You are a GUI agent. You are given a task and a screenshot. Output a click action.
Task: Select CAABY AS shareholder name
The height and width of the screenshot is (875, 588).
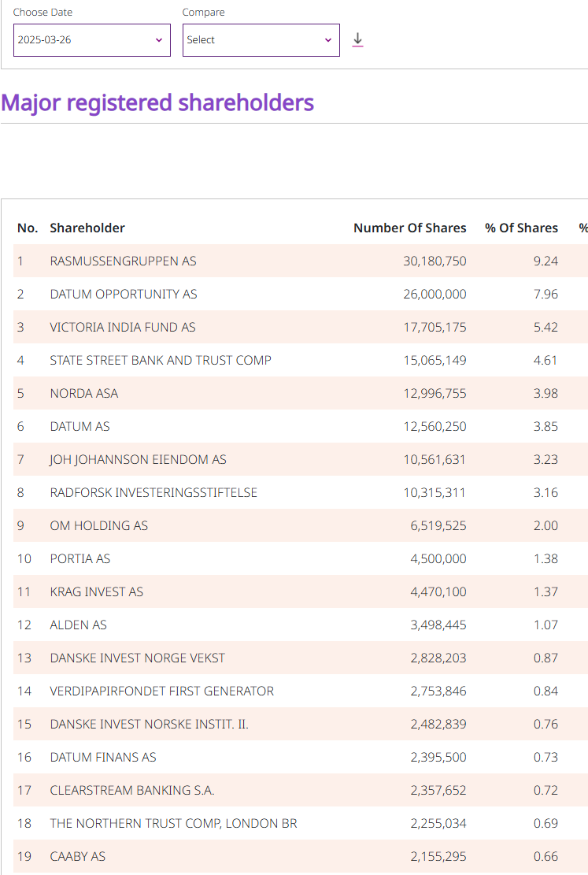[78, 856]
